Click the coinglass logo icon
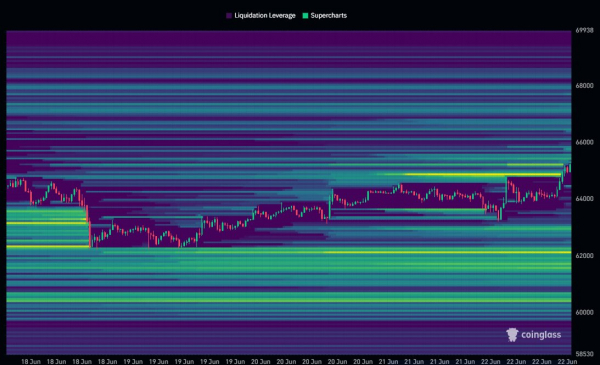The image size is (600, 365). (x=512, y=335)
